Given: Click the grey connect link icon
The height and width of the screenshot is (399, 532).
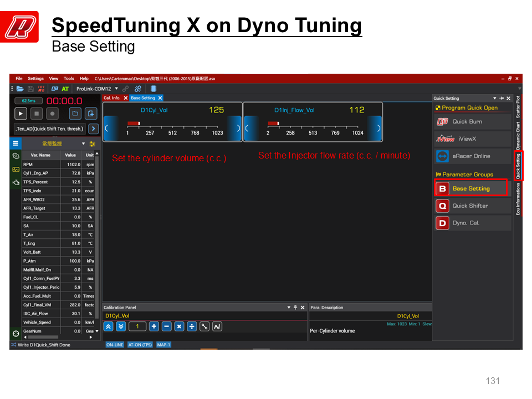Looking at the screenshot, I should pyautogui.click(x=126, y=89).
